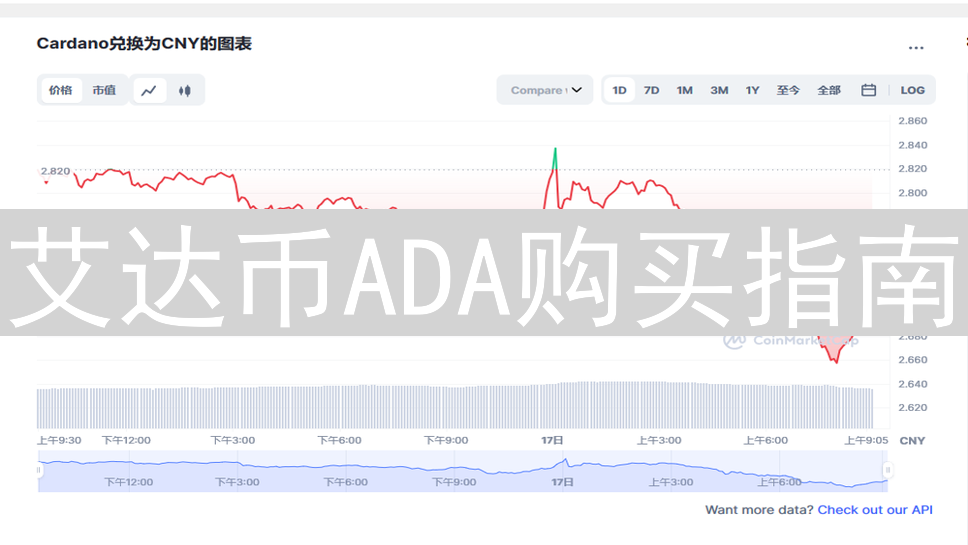968x545 pixels.
Task: Click the 上午9:30 axis label
Action: [x=59, y=440]
